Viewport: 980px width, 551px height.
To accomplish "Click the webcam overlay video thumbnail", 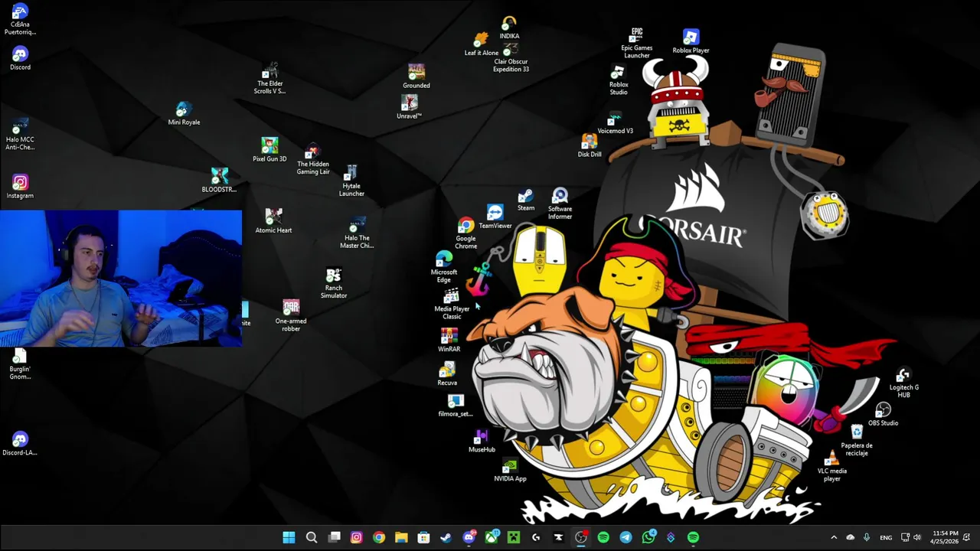I will pyautogui.click(x=121, y=279).
